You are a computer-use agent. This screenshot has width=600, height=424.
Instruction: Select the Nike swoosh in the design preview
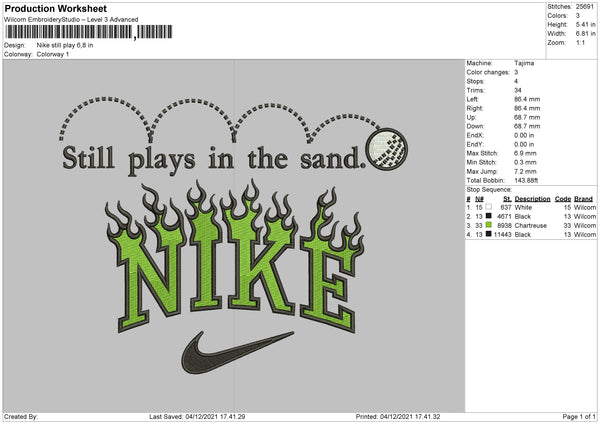[x=237, y=352]
